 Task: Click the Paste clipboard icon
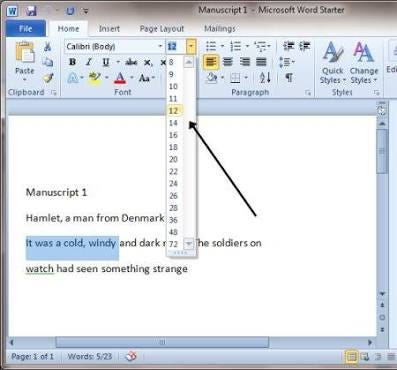coord(25,54)
